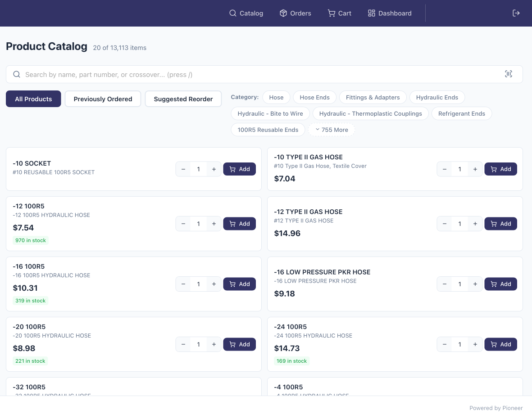Open the Catalog page in the navigation
The image size is (532, 419).
246,13
